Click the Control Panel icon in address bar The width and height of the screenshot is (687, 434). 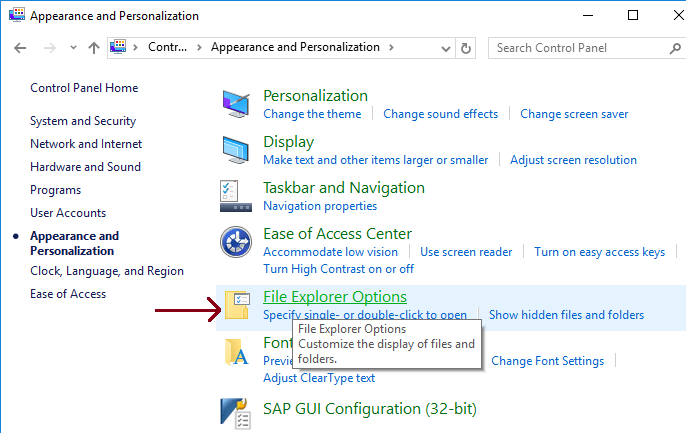point(118,46)
